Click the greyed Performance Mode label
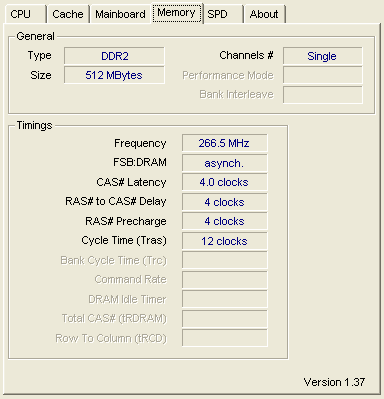Screen dimensions: 384x399 coord(228,75)
